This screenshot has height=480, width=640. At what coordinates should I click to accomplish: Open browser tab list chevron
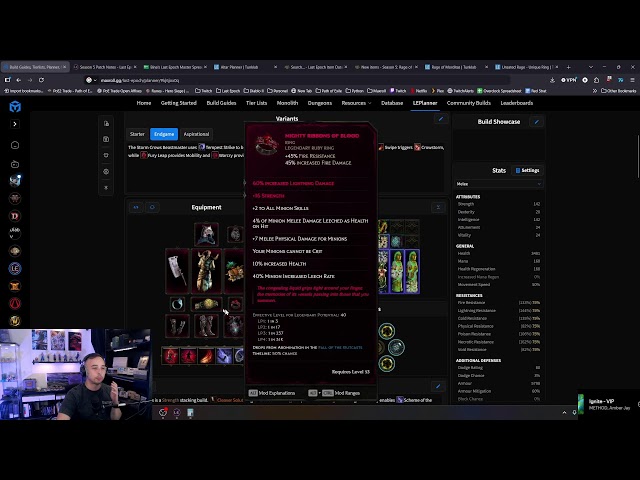click(591, 67)
